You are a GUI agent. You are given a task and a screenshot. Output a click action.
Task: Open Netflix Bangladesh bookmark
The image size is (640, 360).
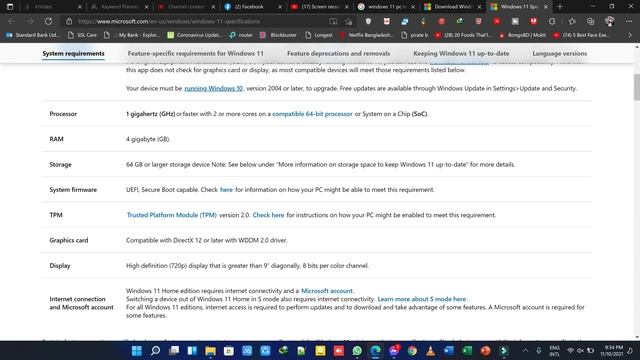[366, 35]
